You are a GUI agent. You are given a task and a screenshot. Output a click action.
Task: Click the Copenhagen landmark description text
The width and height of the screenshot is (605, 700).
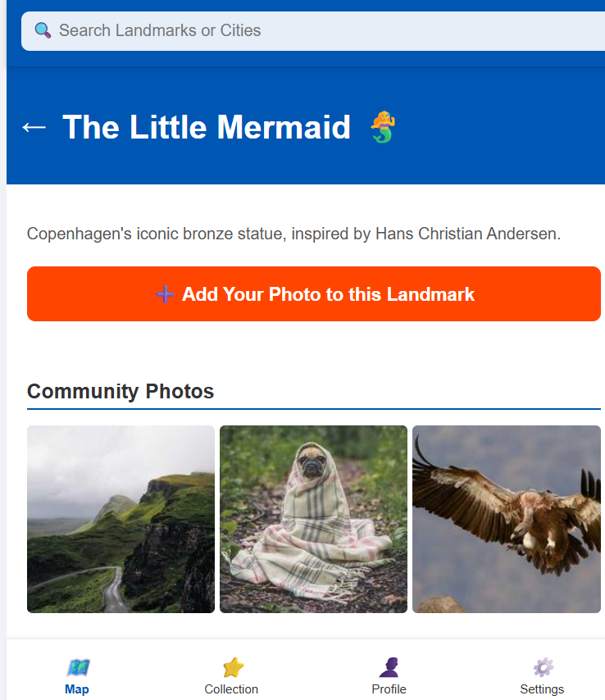(293, 234)
